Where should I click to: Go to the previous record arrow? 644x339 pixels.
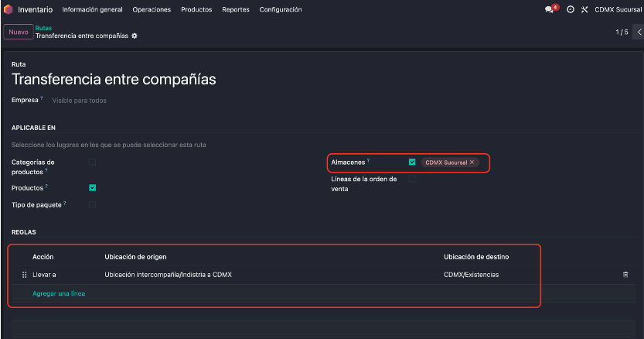click(x=639, y=32)
